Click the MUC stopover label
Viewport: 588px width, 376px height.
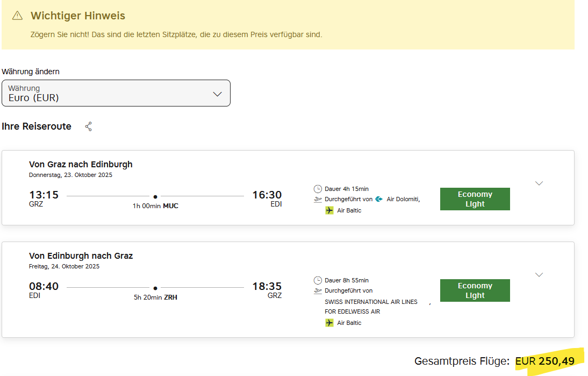pyautogui.click(x=170, y=206)
